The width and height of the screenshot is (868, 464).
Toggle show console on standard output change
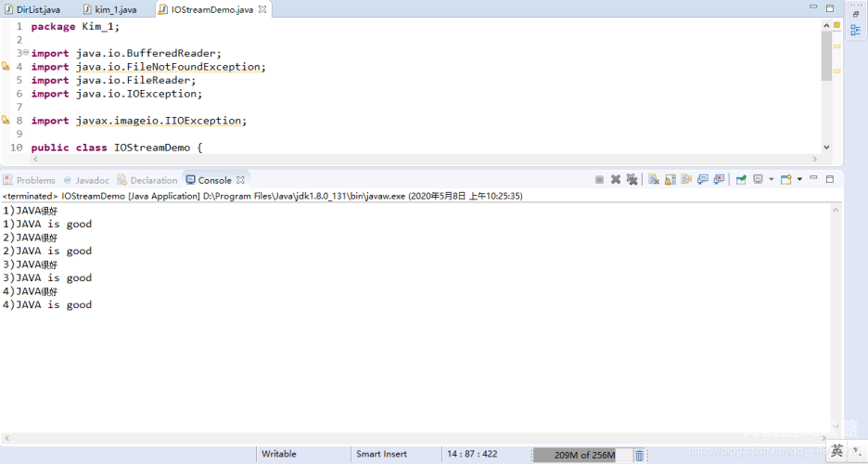tap(703, 179)
